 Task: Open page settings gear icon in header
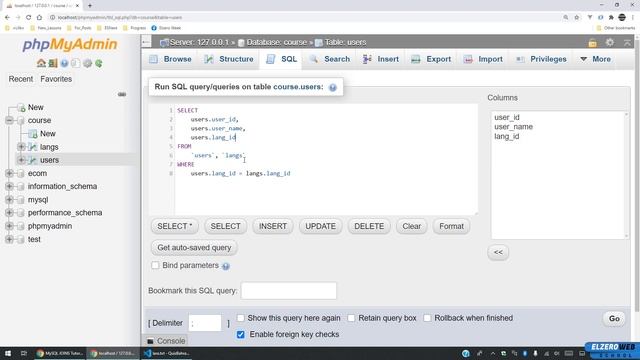click(x=610, y=42)
